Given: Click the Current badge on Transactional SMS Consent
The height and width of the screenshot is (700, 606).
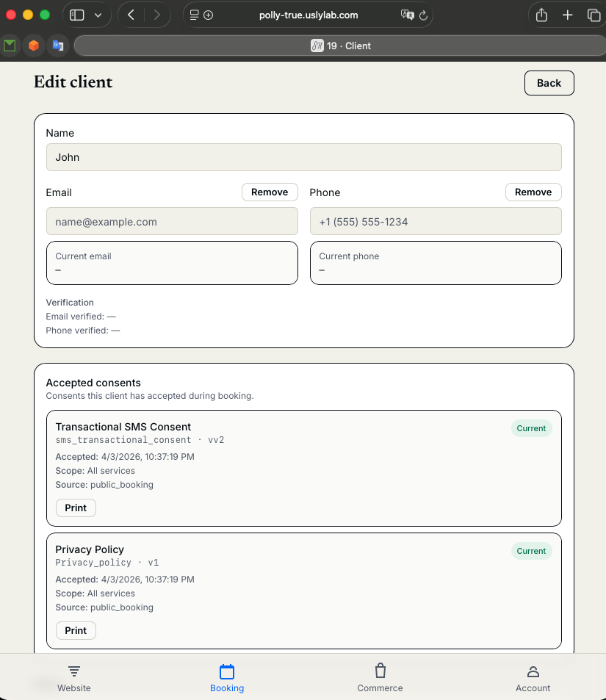Looking at the screenshot, I should (x=531, y=428).
